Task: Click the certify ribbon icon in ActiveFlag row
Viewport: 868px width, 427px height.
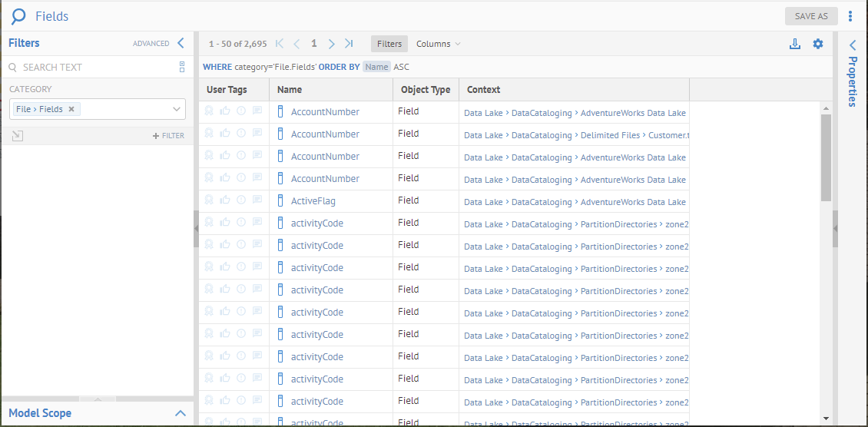Action: pos(209,200)
